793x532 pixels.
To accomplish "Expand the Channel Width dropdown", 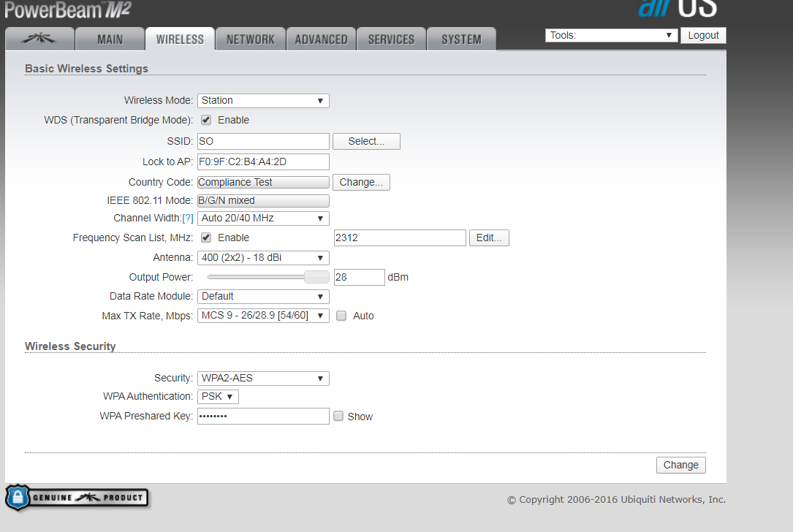I will pyautogui.click(x=263, y=218).
